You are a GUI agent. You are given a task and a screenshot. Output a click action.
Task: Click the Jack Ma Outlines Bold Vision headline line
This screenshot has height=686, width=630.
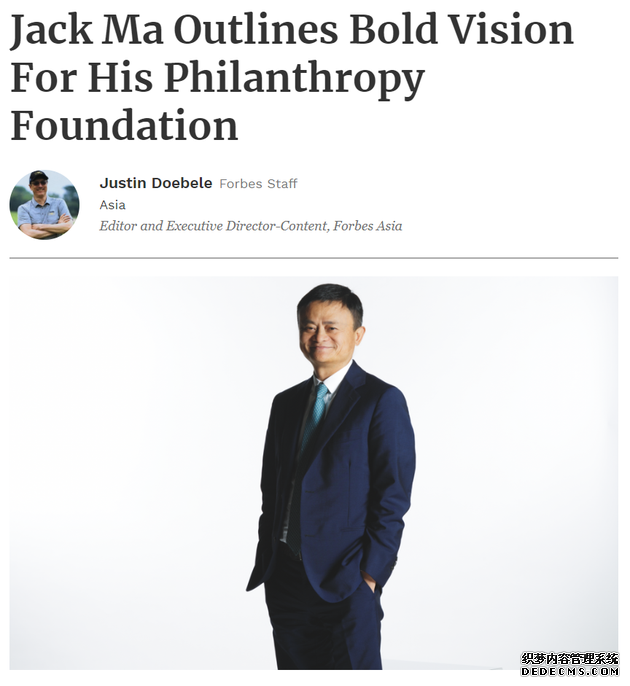(292, 30)
